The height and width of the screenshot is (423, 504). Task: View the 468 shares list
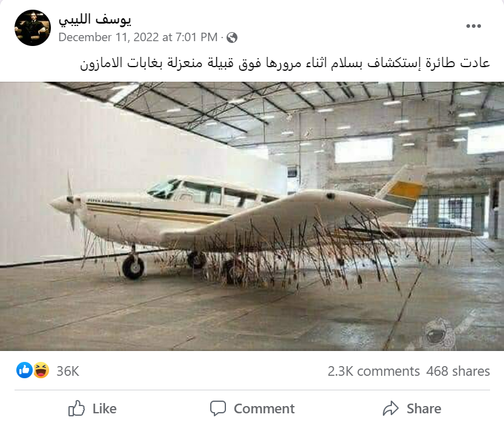(458, 371)
